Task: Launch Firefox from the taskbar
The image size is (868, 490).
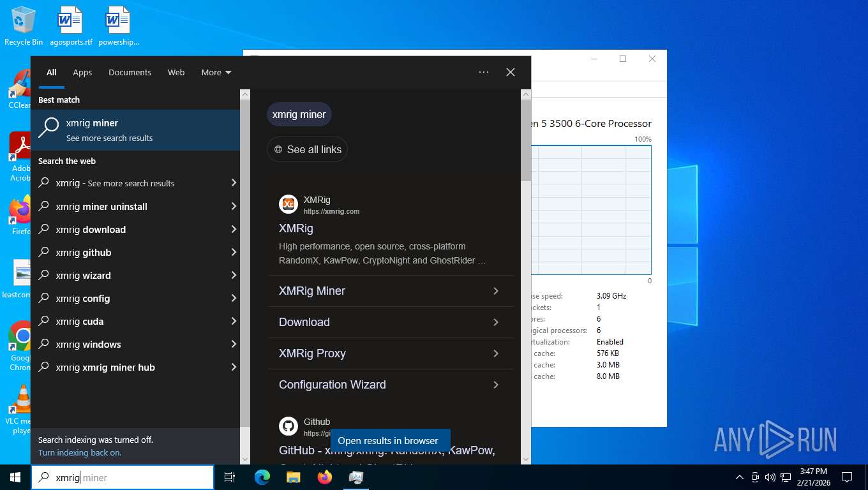Action: pyautogui.click(x=325, y=477)
